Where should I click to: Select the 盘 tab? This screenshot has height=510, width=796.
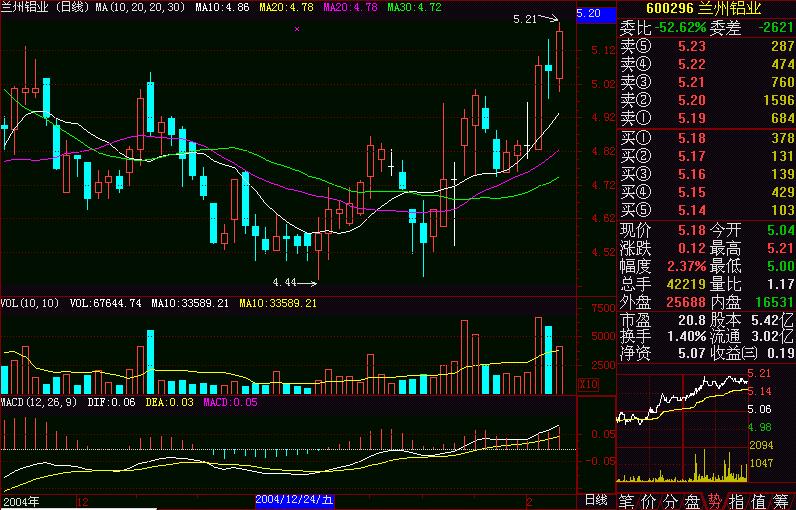coord(693,500)
